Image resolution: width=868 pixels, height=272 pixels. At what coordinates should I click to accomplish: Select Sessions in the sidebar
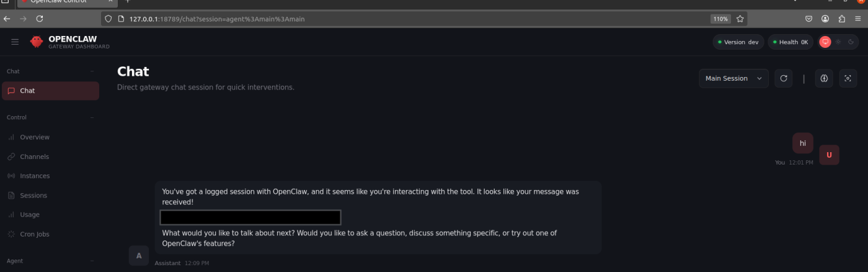33,196
